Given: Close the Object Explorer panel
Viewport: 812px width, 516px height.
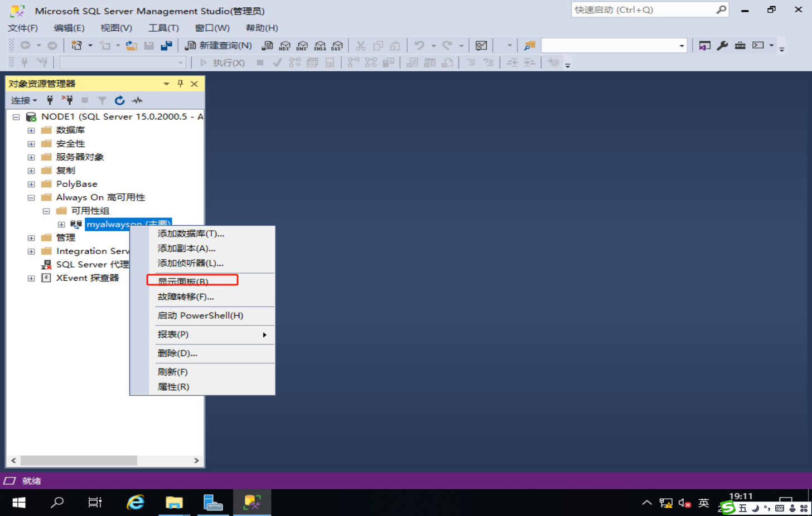Looking at the screenshot, I should 194,84.
